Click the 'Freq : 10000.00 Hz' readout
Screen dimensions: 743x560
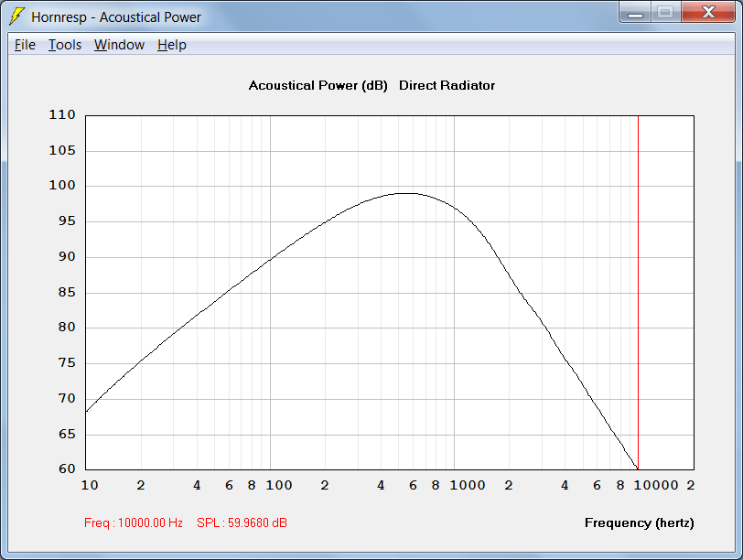(x=134, y=522)
